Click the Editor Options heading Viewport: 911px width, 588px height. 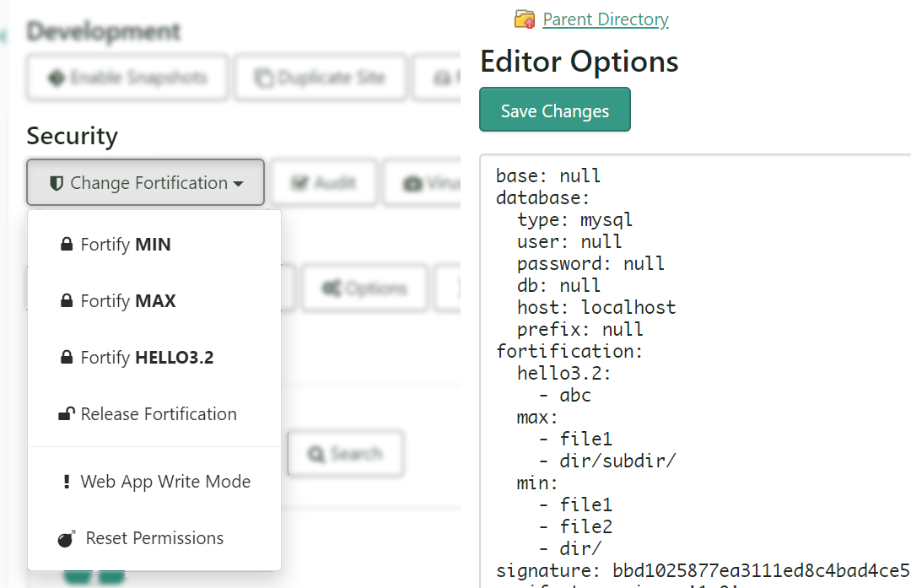[x=579, y=62]
